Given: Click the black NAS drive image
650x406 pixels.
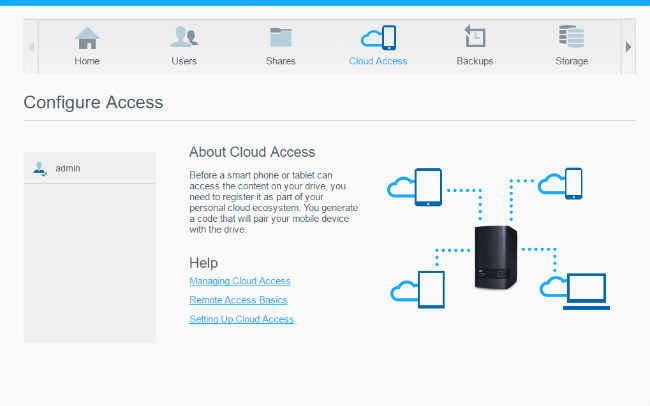Looking at the screenshot, I should point(496,257).
